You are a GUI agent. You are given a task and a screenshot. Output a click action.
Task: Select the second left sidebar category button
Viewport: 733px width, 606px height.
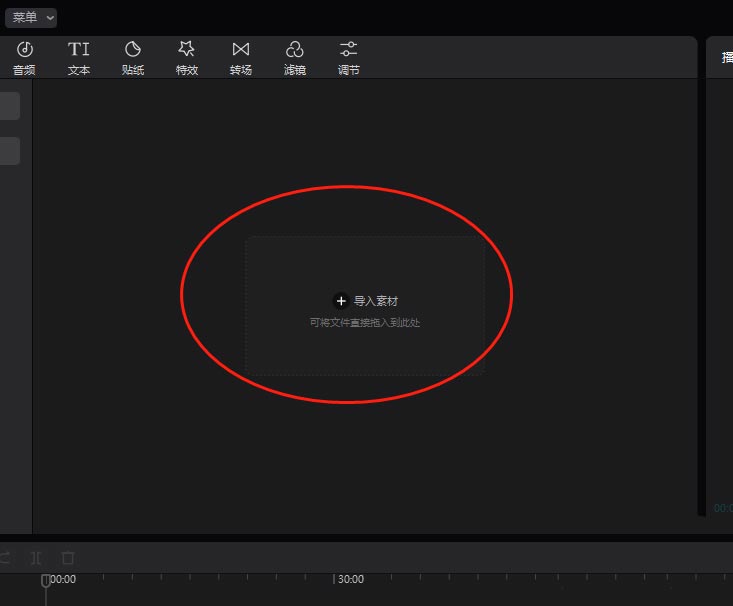click(9, 151)
